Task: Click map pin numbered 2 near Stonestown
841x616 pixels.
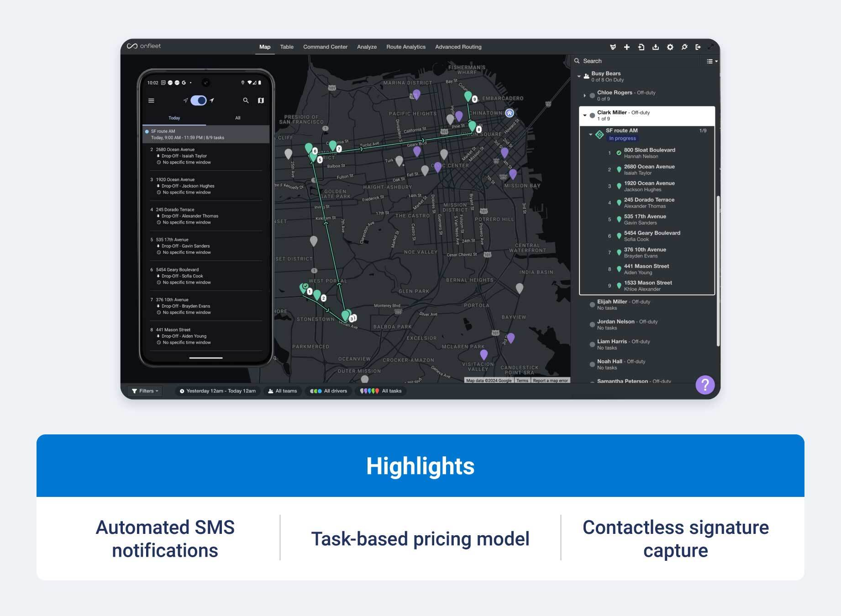Action: pos(317,295)
